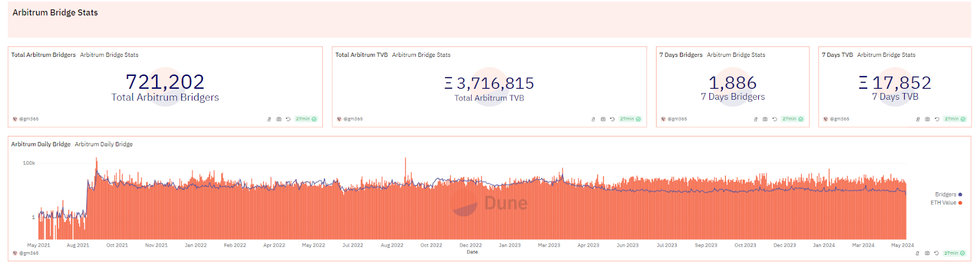Image resolution: width=980 pixels, height=265 pixels.
Task: Open the 7 Days TVB title link
Action: 837,55
